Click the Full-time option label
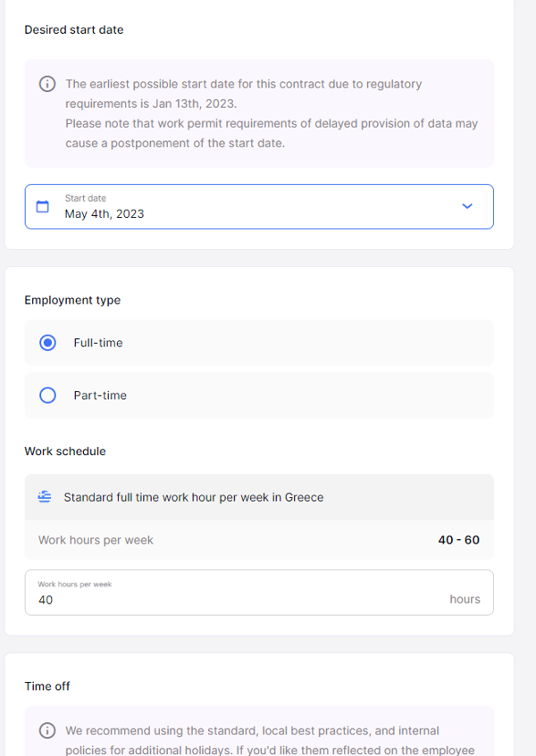The image size is (536, 756). pos(98,343)
